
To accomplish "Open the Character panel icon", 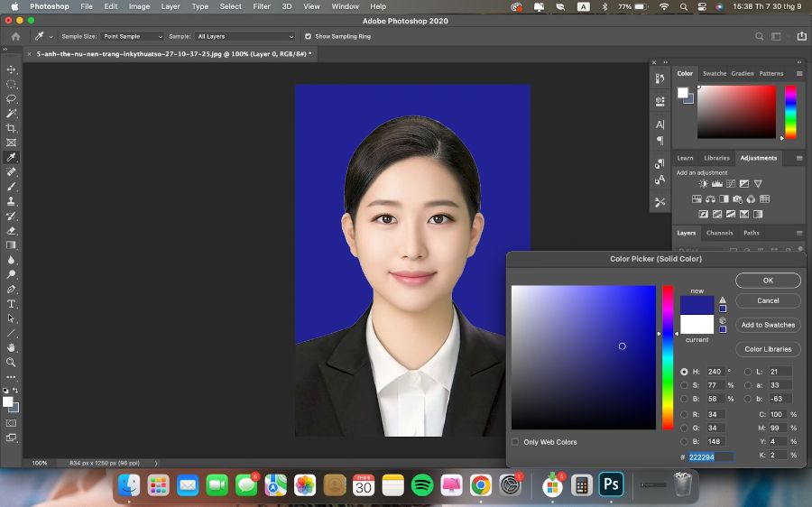I will click(660, 124).
